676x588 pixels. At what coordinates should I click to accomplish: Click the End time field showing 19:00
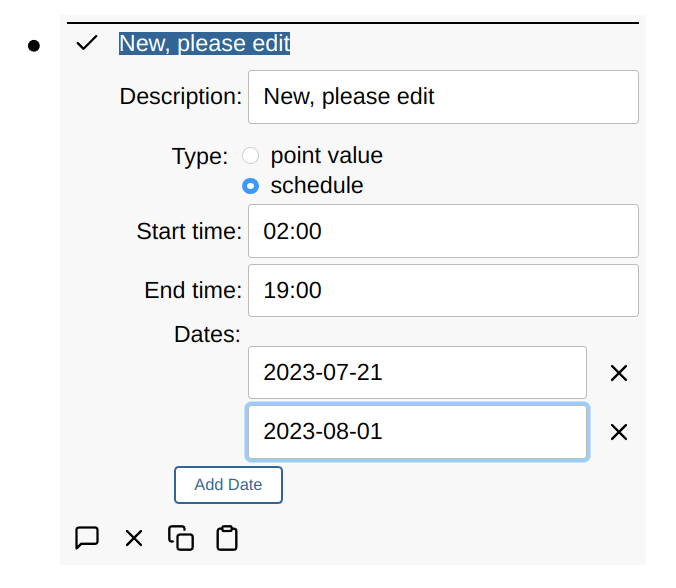coord(442,291)
